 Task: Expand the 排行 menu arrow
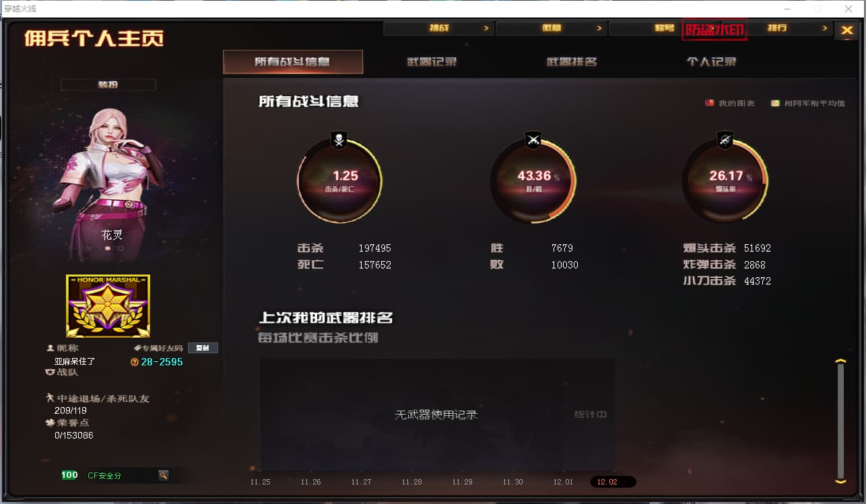[x=825, y=28]
